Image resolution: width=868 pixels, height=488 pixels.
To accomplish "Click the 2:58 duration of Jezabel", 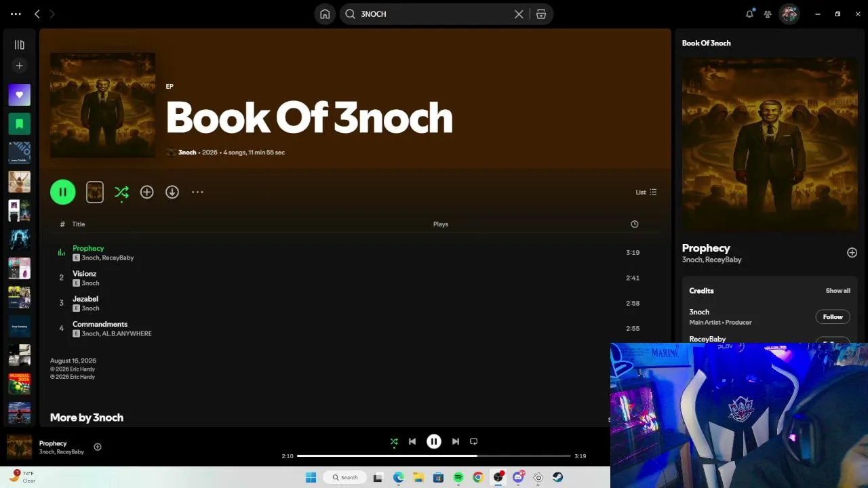I will (633, 304).
